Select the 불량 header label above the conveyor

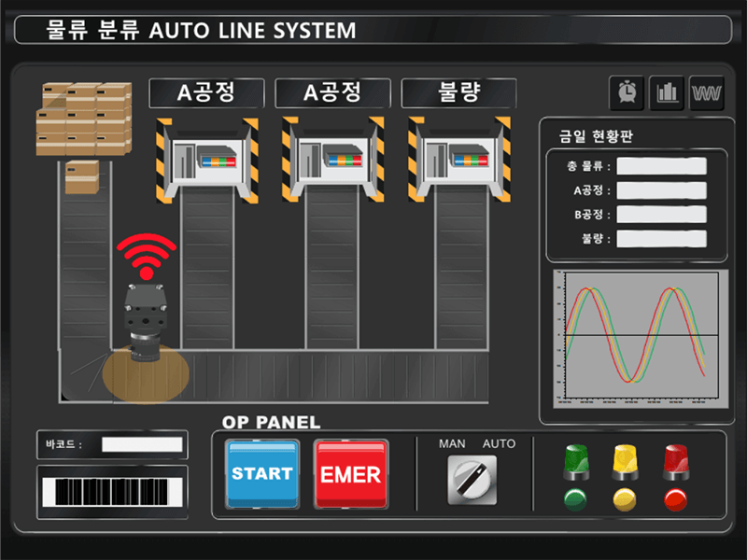click(x=458, y=93)
